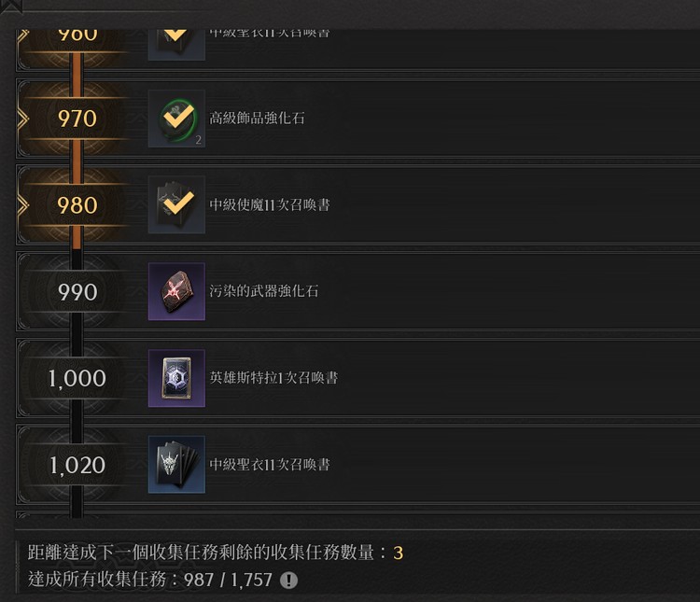Click the exclamation info icon beside 1,757
Screen dimensions: 700x602
[288, 581]
